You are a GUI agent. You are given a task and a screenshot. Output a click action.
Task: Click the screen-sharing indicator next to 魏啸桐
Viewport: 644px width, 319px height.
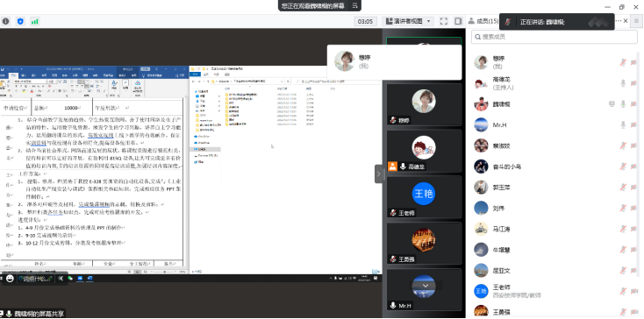(x=612, y=104)
